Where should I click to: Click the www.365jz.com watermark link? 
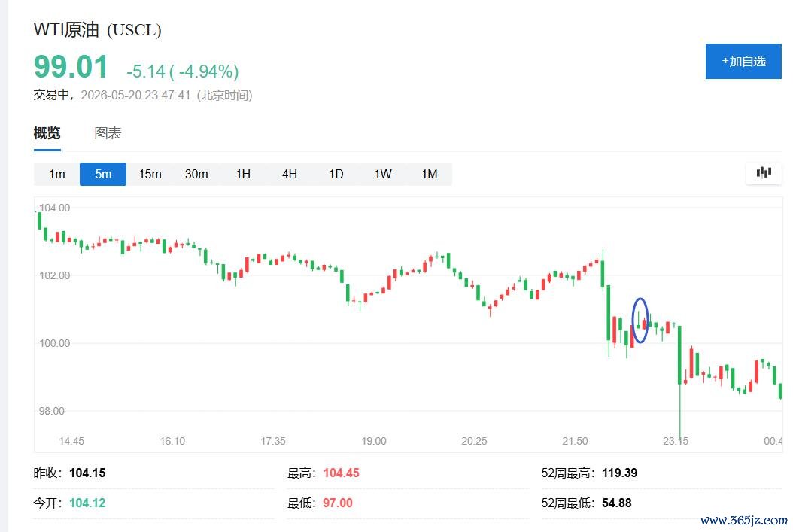tap(744, 521)
